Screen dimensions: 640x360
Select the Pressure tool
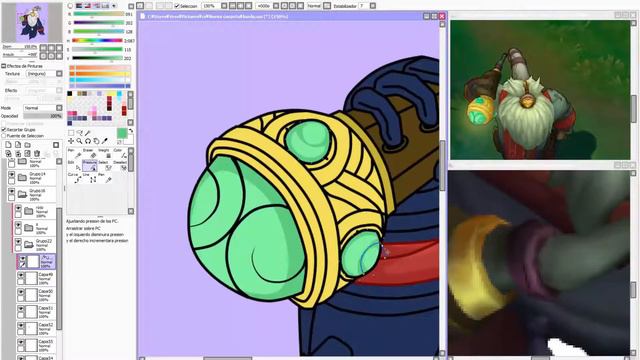tap(89, 165)
